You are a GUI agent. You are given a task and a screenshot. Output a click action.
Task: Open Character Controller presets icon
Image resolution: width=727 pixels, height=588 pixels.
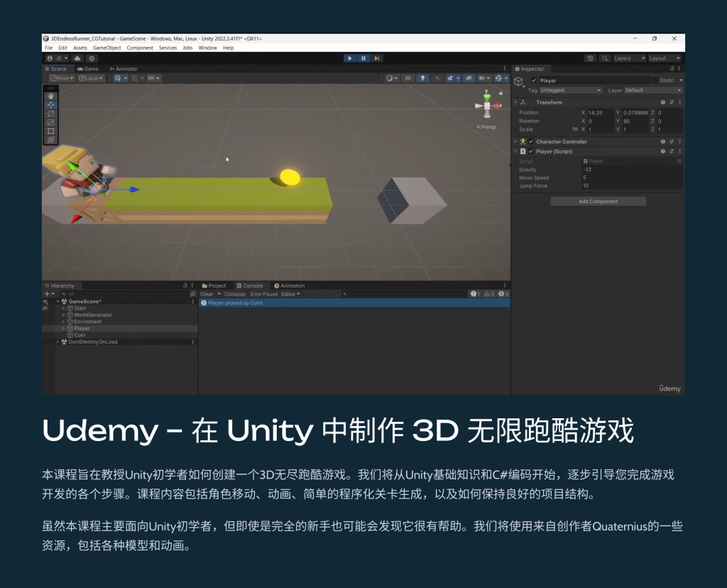(x=672, y=141)
